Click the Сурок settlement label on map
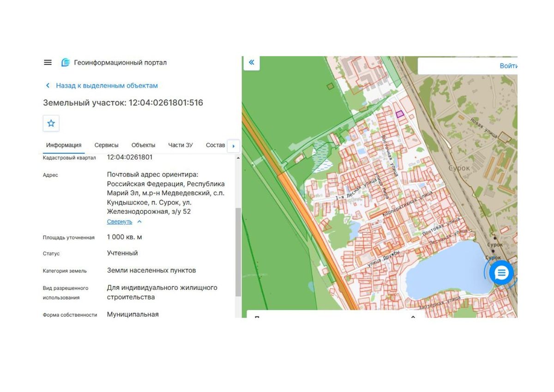This screenshot has height=392, width=554. [x=459, y=168]
